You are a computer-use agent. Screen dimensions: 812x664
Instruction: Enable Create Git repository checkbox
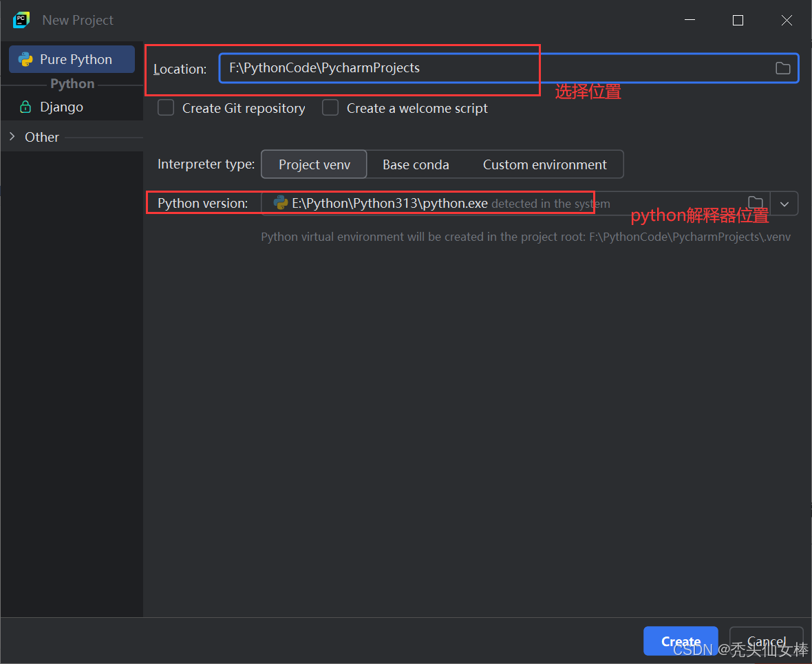tap(166, 108)
